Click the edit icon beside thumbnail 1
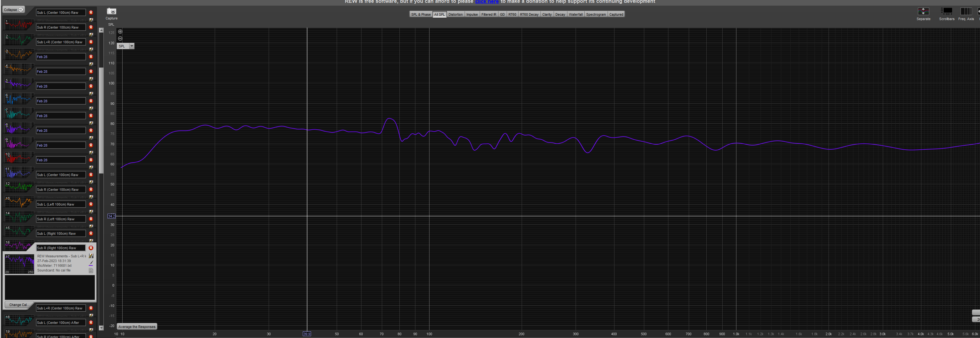This screenshot has width=980, height=338. click(x=91, y=20)
